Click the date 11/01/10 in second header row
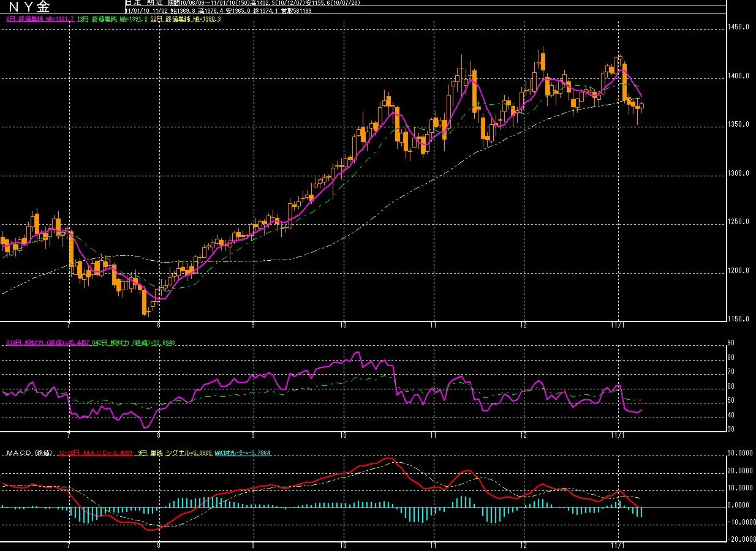Viewport: 756px width, 551px height. pos(137,10)
